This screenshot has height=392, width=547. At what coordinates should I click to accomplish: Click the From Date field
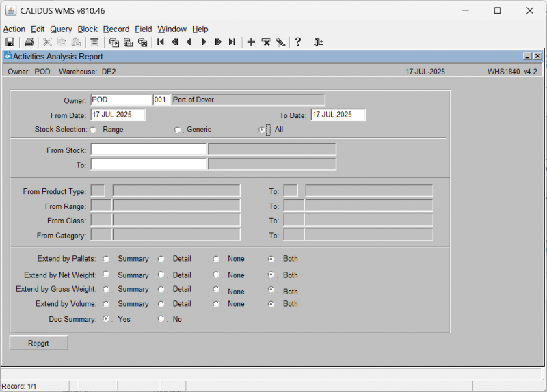(118, 115)
